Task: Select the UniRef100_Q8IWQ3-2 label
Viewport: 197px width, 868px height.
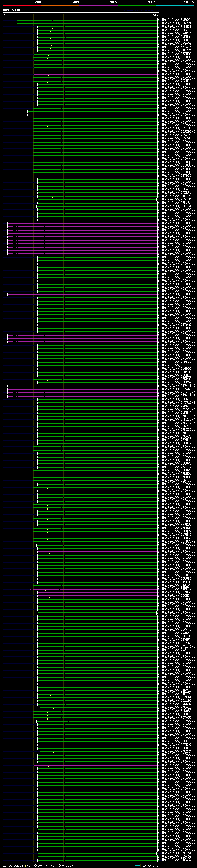Action: [179, 162]
